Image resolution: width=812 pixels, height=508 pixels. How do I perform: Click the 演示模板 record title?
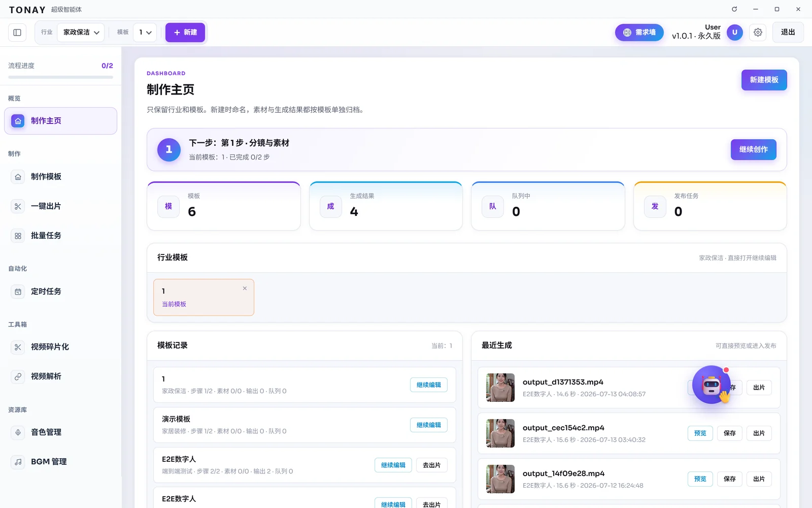[176, 419]
